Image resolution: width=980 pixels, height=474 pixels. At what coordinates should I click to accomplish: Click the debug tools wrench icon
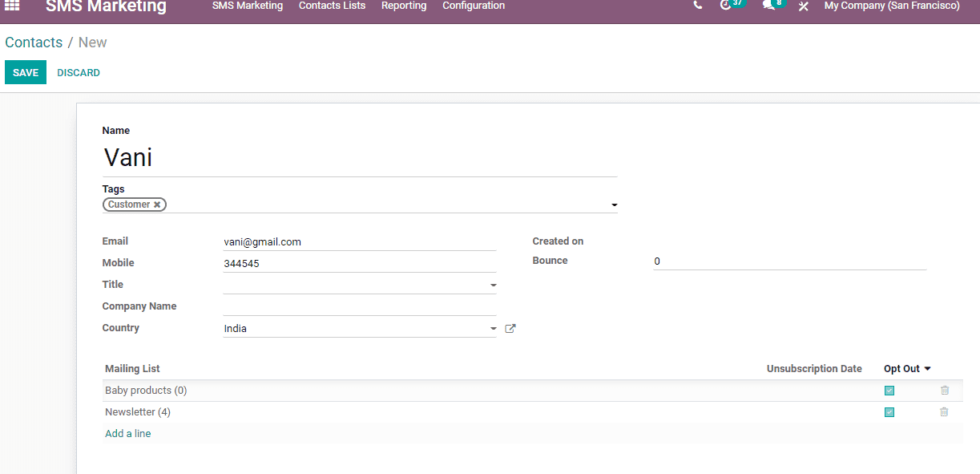(x=803, y=6)
